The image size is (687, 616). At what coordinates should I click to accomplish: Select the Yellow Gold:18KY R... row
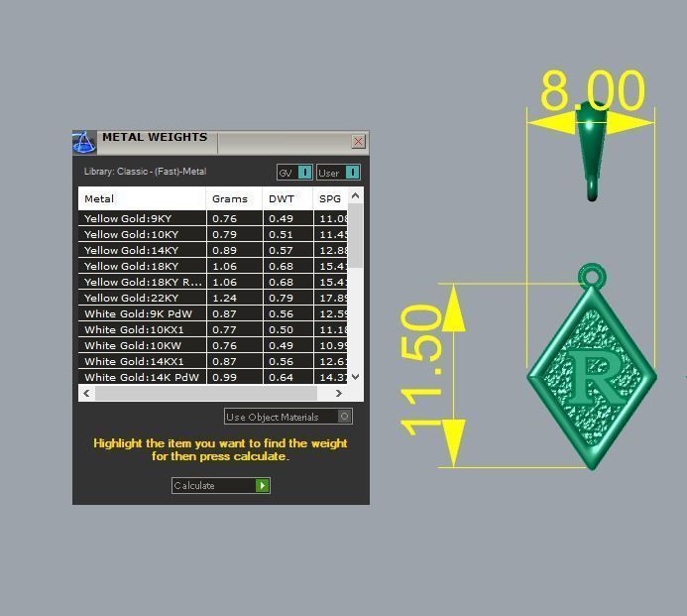click(213, 282)
